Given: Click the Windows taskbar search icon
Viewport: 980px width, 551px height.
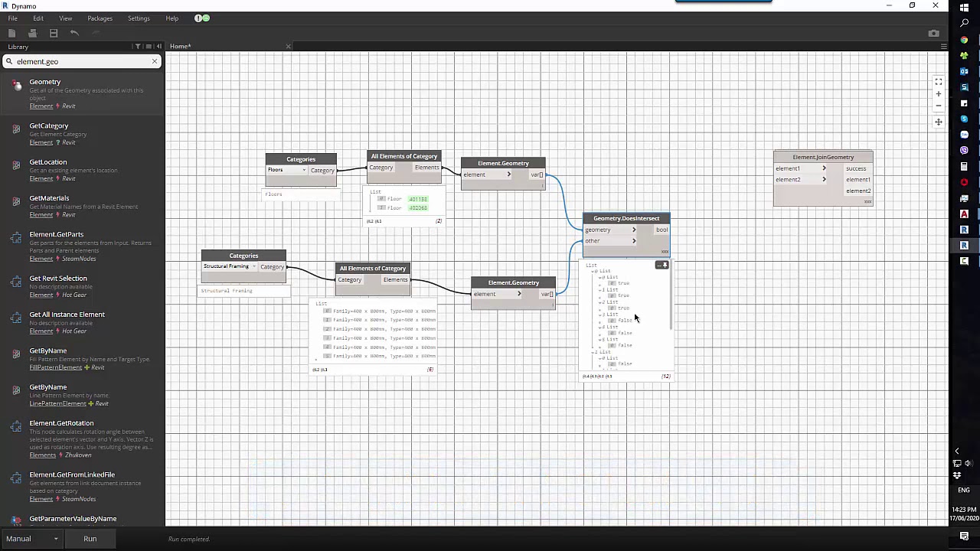Looking at the screenshot, I should click(x=965, y=23).
